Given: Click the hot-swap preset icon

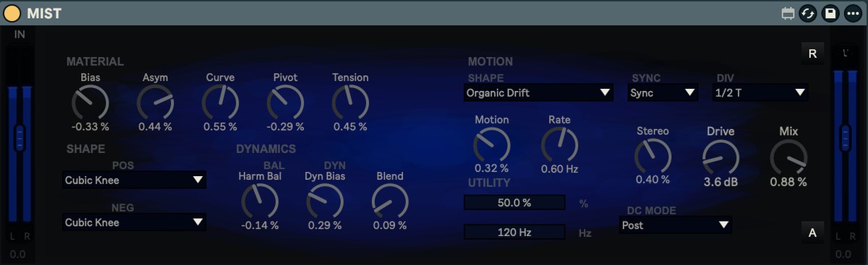Looking at the screenshot, I should click(809, 13).
